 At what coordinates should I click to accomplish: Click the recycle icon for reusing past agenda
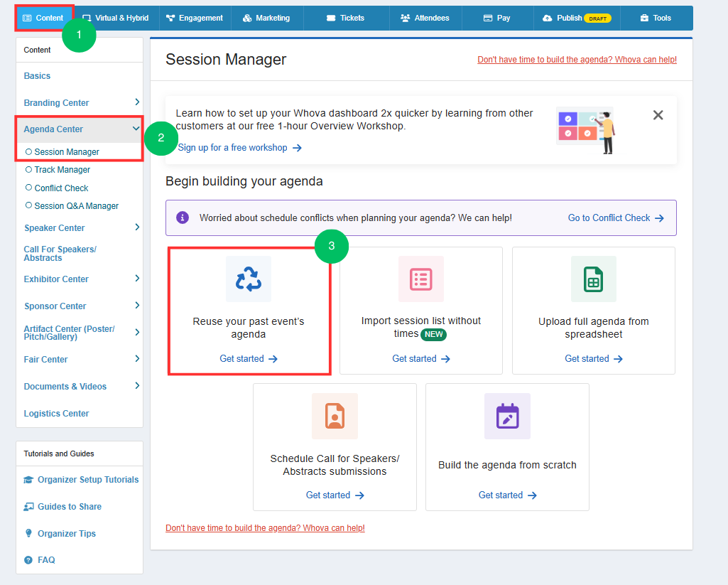tap(249, 279)
